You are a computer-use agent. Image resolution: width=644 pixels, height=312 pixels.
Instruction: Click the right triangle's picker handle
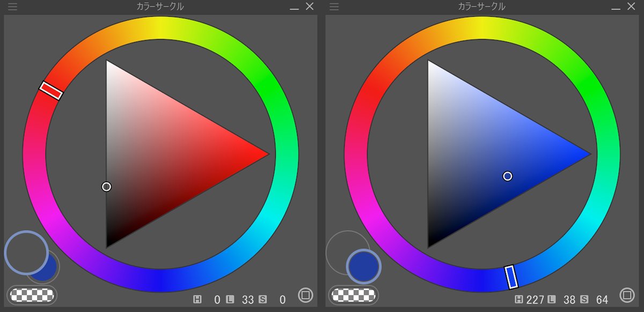tap(508, 176)
